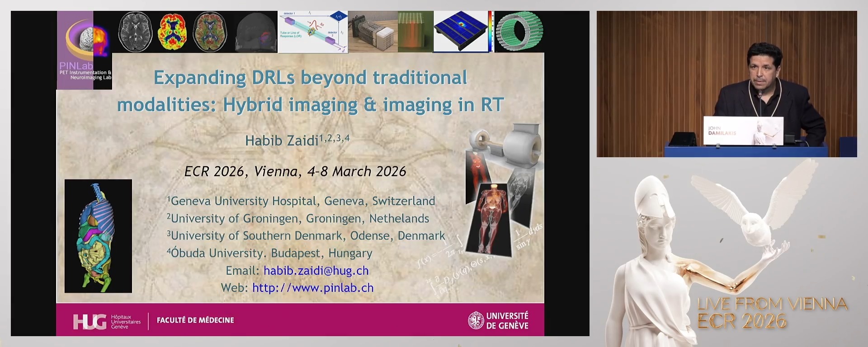The image size is (868, 347).
Task: Click the speaker video feed
Action: tap(726, 84)
